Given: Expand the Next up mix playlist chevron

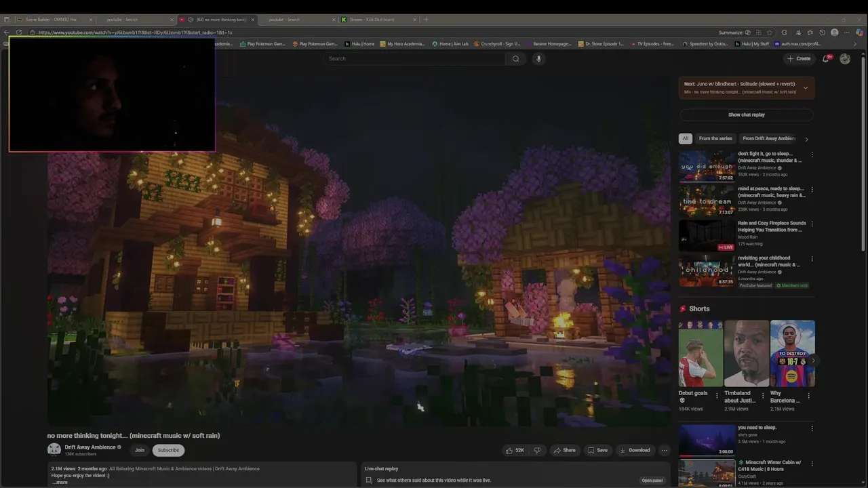Looking at the screenshot, I should click(x=806, y=87).
